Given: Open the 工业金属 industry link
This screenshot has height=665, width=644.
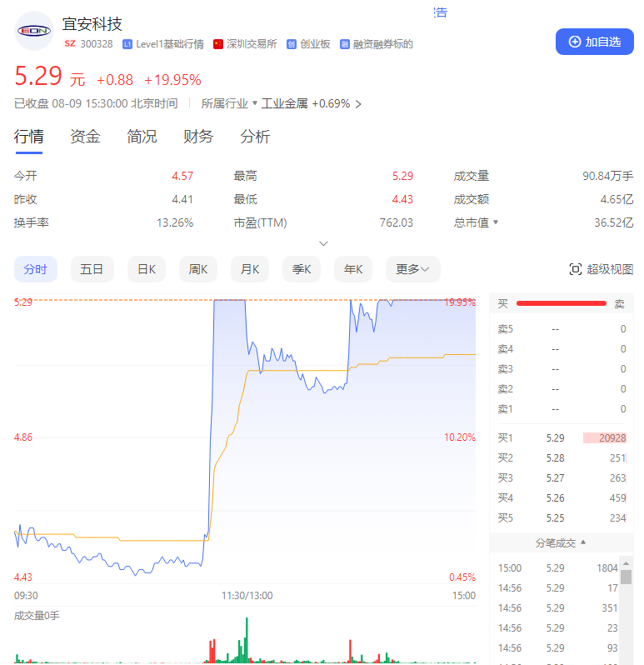Looking at the screenshot, I should click(x=284, y=103).
